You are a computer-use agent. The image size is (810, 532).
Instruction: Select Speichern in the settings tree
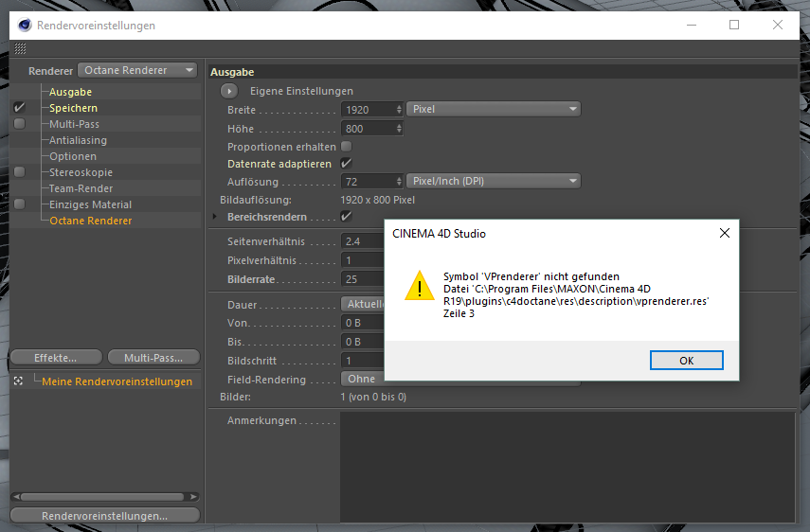coord(73,108)
